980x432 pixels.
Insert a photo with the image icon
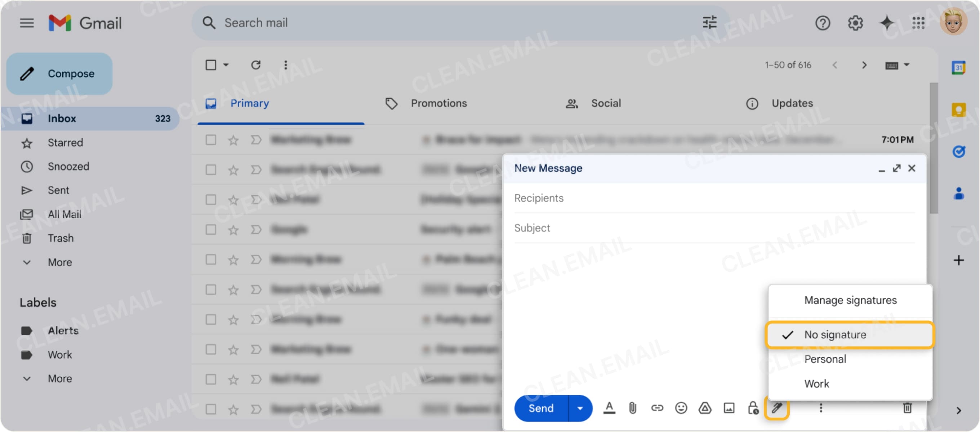[x=729, y=408]
